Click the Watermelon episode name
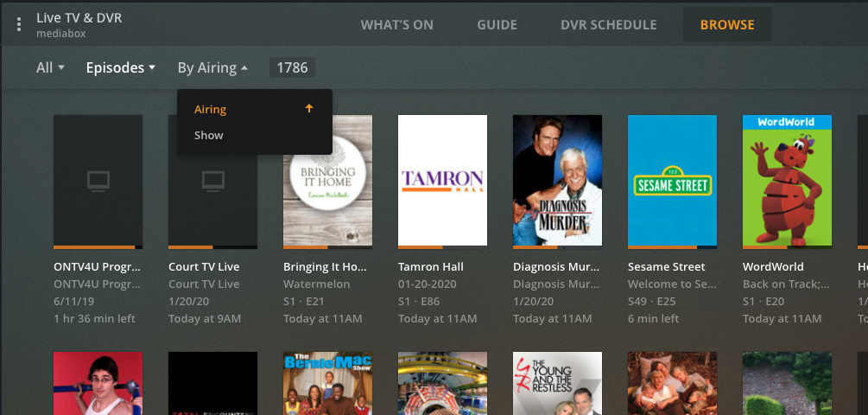 (x=317, y=284)
